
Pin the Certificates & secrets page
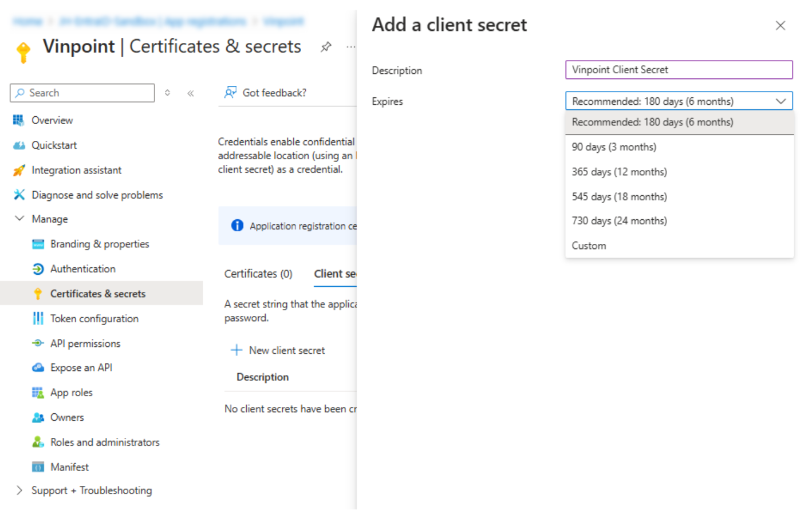[326, 47]
